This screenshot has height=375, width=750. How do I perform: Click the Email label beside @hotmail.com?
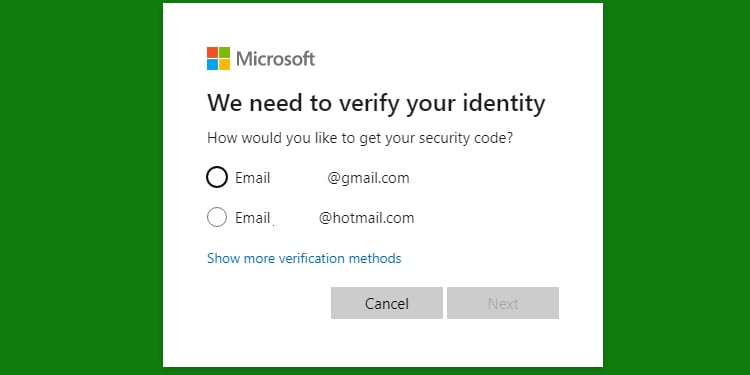[253, 218]
